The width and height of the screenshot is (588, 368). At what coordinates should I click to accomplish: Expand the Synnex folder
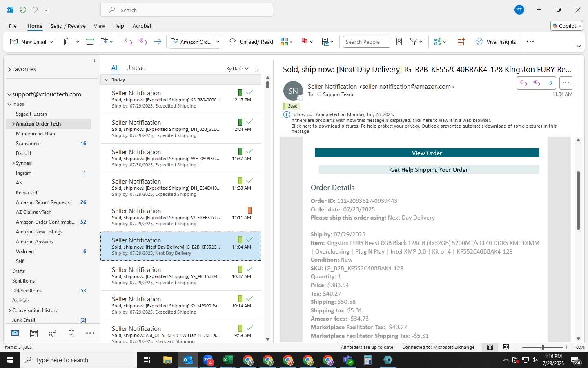click(13, 163)
